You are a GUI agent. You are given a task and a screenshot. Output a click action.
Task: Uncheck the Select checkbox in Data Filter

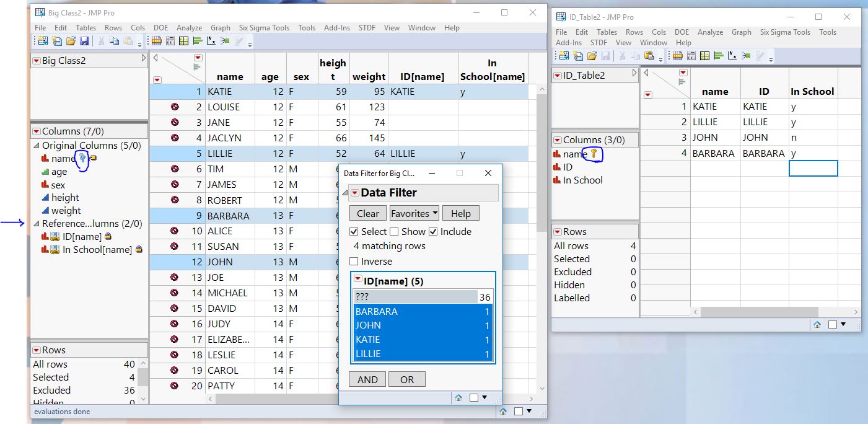click(x=354, y=232)
